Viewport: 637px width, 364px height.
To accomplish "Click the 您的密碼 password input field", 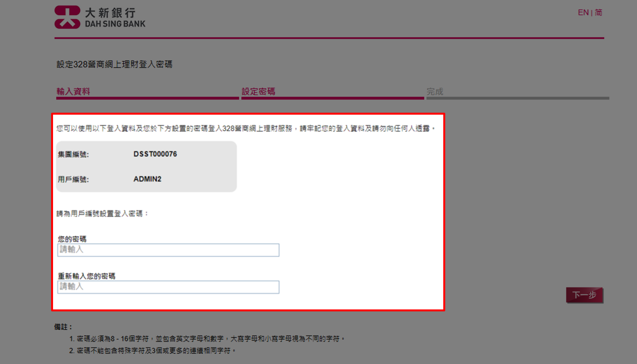I will pos(168,250).
